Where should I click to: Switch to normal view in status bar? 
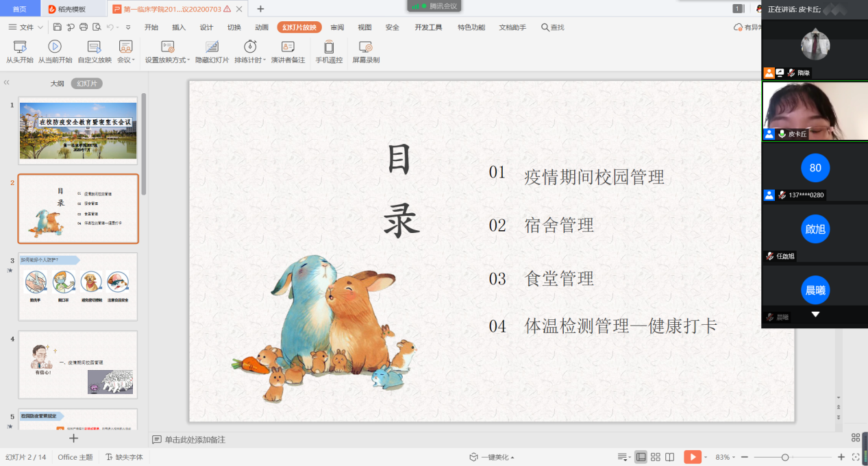[641, 457]
